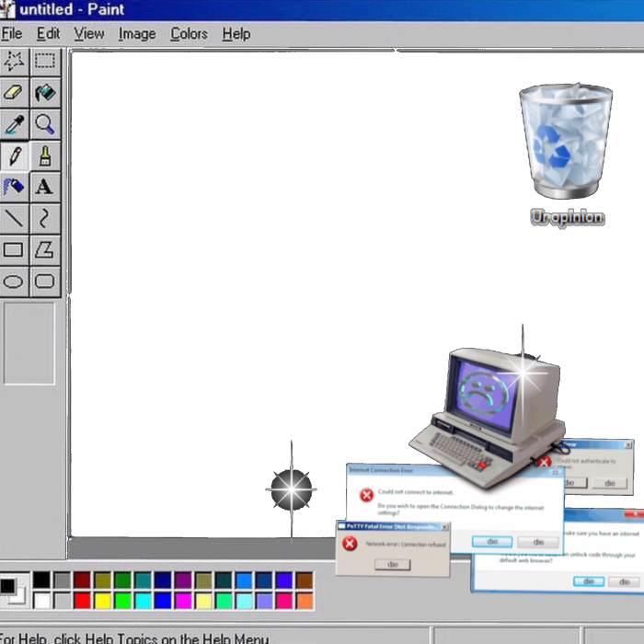Pick the Airbrush spray can tool

pos(14,188)
